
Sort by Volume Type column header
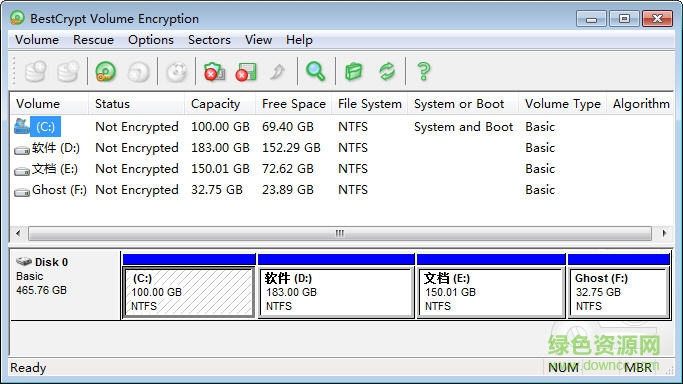562,104
